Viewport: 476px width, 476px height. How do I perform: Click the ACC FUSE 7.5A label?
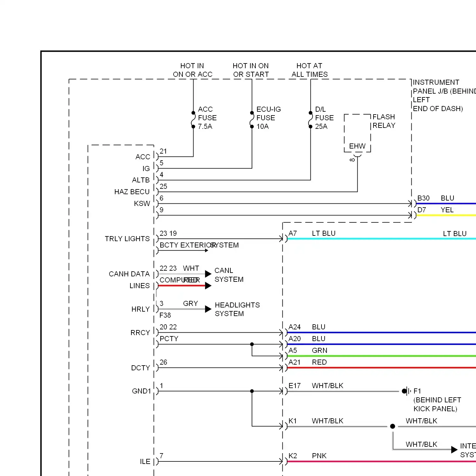[207, 118]
